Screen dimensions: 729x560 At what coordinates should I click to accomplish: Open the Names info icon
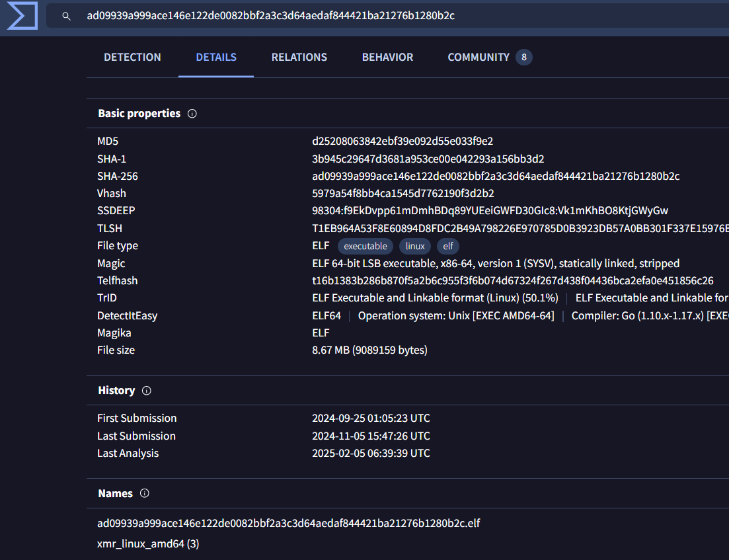coord(145,493)
